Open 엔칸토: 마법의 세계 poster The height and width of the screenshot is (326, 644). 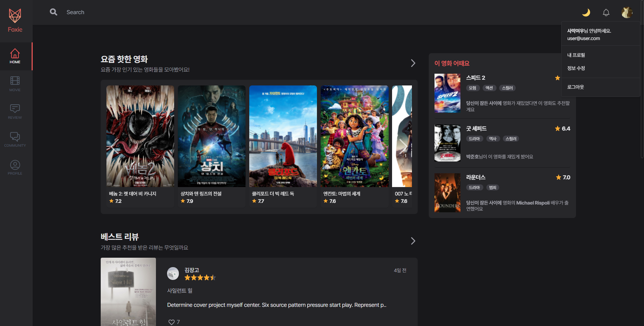click(354, 136)
